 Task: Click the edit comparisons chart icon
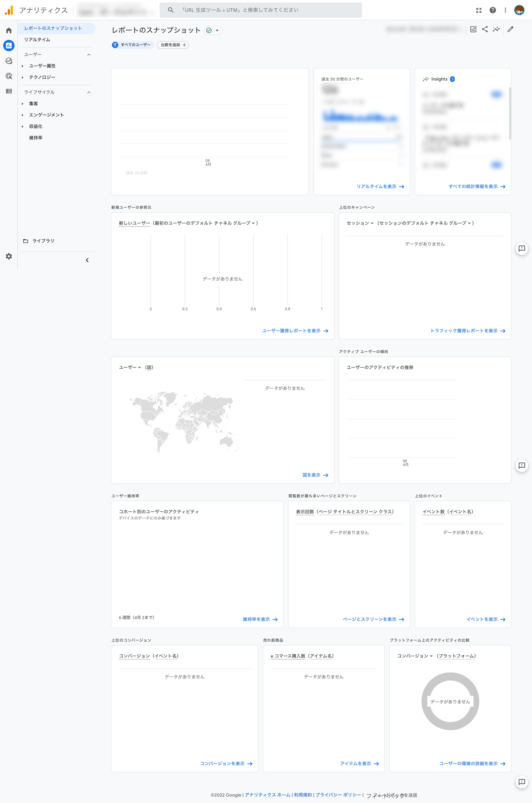point(473,29)
